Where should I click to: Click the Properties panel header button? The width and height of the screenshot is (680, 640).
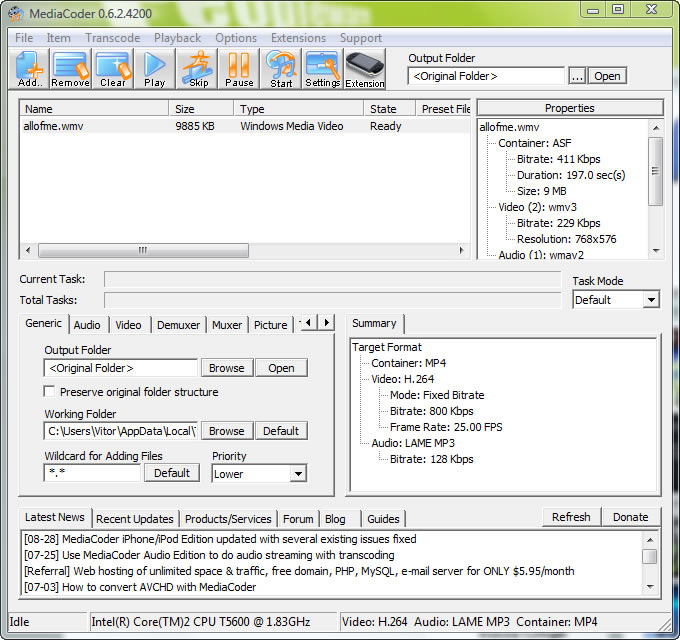point(570,108)
